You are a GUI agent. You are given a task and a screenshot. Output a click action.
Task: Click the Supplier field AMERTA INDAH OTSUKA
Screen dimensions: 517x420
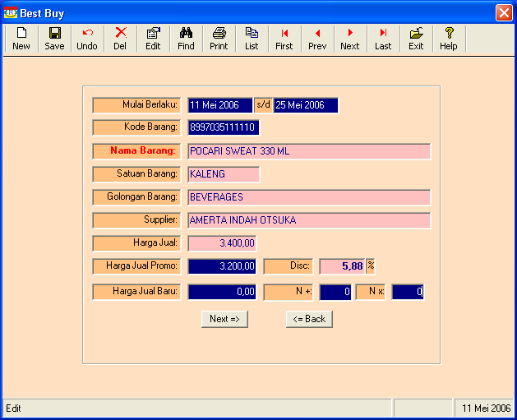(309, 220)
